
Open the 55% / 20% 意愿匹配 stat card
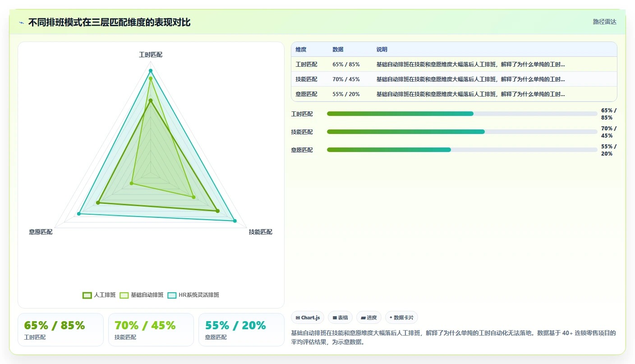(x=241, y=330)
